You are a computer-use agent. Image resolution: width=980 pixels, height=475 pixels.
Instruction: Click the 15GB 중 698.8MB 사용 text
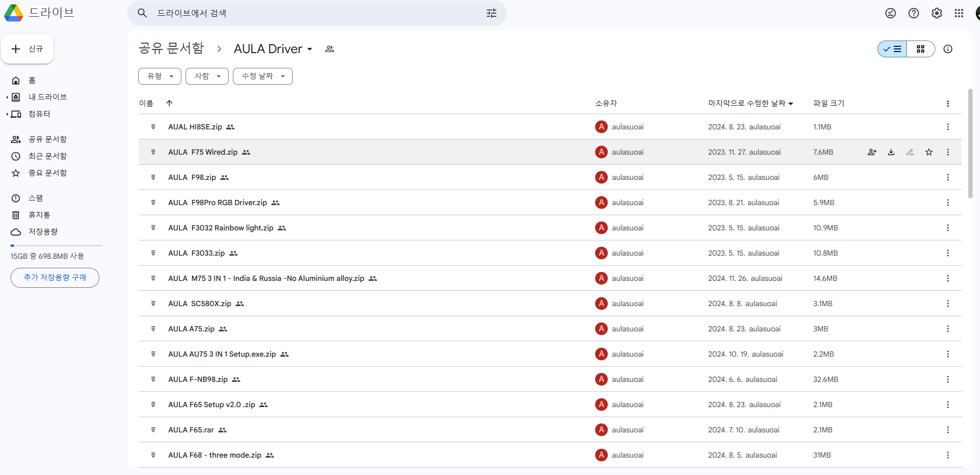47,256
